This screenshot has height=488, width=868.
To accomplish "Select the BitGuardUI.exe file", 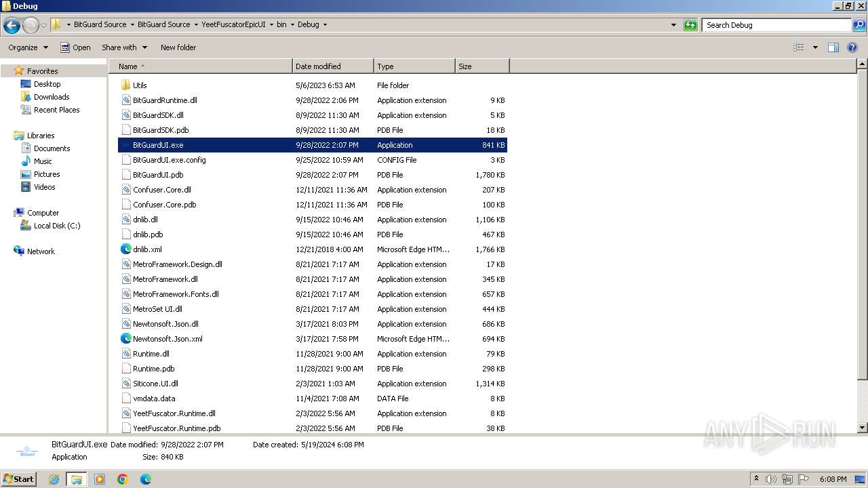I will pyautogui.click(x=313, y=145).
